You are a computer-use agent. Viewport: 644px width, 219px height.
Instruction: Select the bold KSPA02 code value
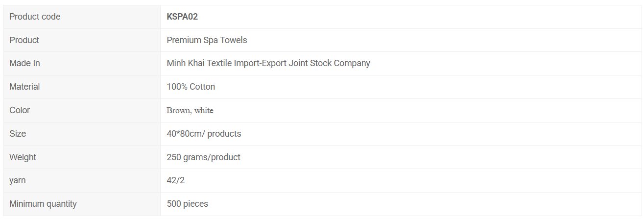pyautogui.click(x=182, y=17)
